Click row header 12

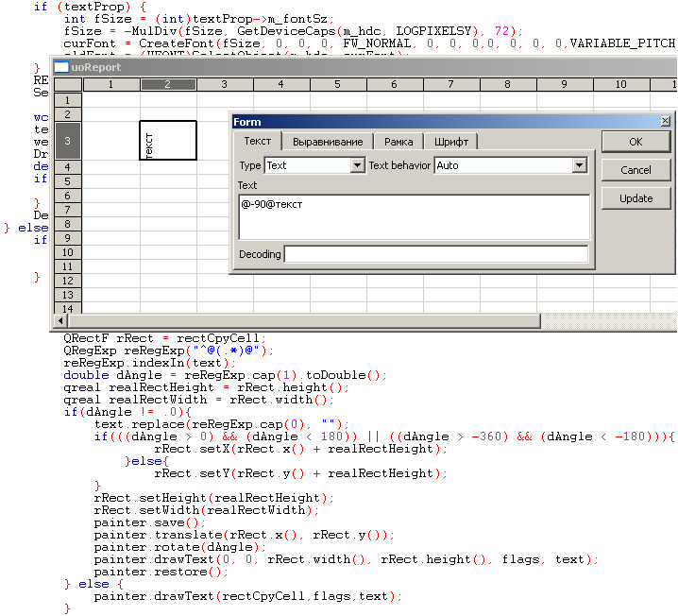click(68, 281)
